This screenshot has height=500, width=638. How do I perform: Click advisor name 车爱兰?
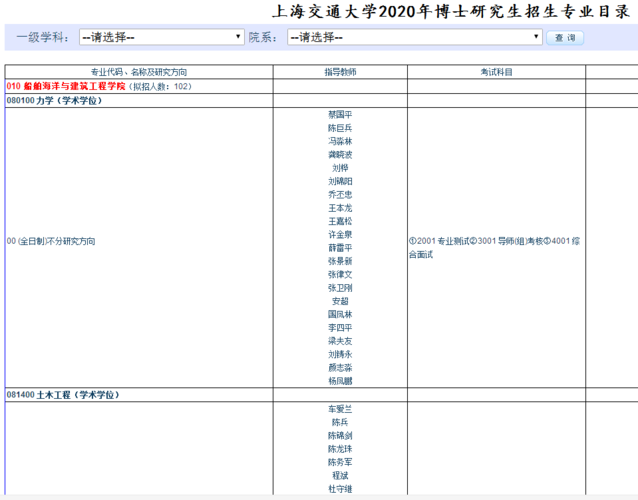(x=340, y=409)
